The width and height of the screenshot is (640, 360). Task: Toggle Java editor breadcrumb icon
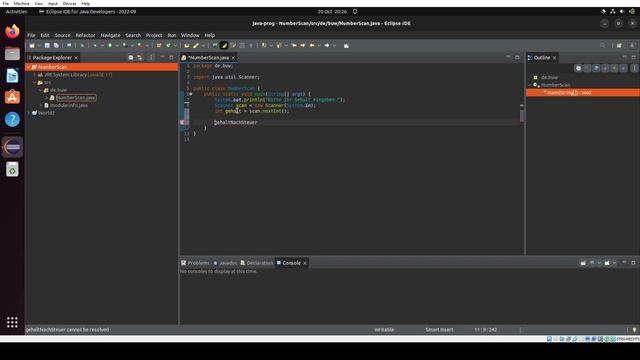coord(215,46)
